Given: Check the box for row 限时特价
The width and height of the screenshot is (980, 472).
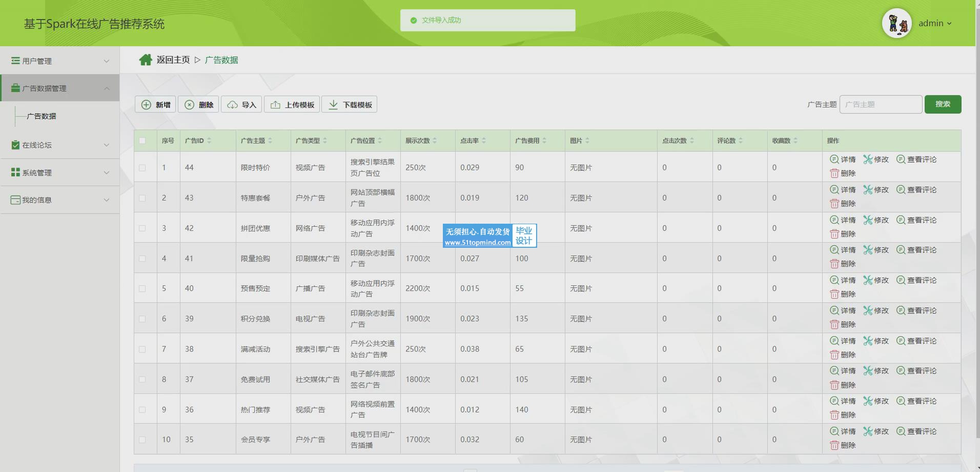Looking at the screenshot, I should coord(142,168).
